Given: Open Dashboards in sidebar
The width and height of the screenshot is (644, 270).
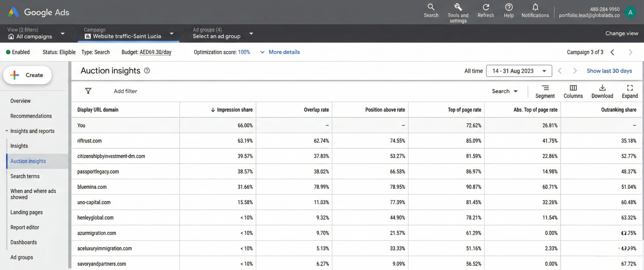Looking at the screenshot, I should [24, 242].
